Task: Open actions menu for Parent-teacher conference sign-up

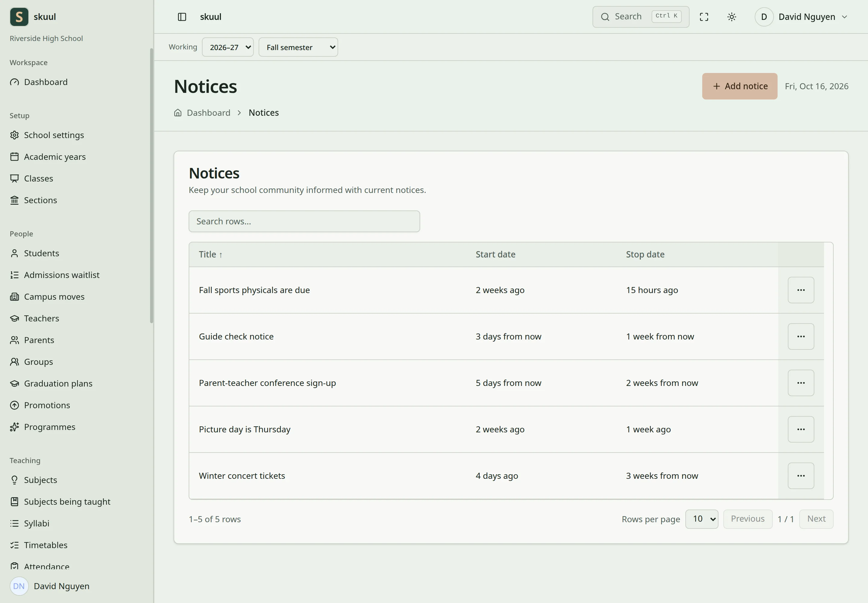Action: tap(801, 383)
